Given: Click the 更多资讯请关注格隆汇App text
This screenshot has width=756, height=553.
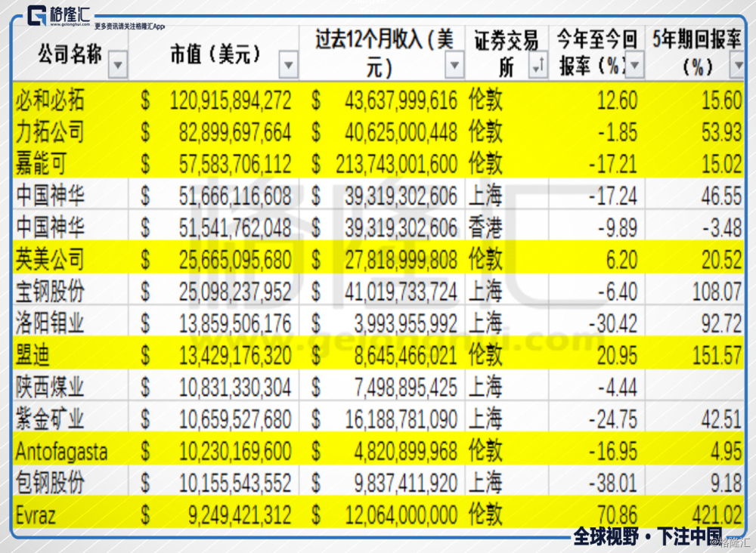Looking at the screenshot, I should pyautogui.click(x=129, y=26).
